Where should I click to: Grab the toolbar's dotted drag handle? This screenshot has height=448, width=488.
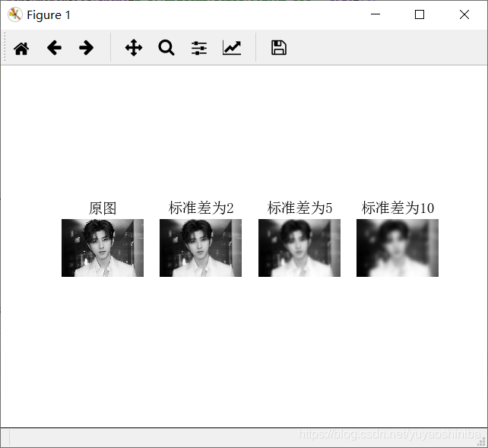point(5,47)
